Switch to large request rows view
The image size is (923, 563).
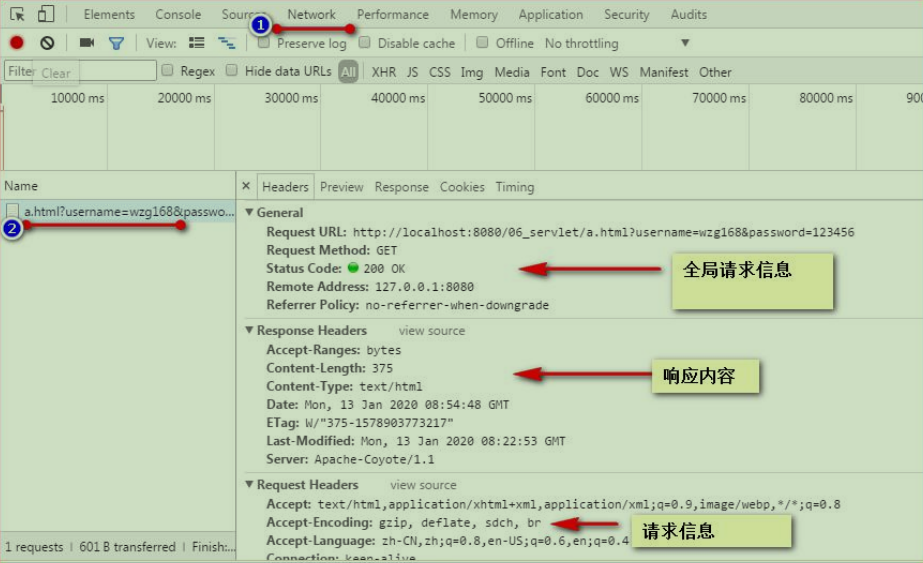[x=197, y=42]
